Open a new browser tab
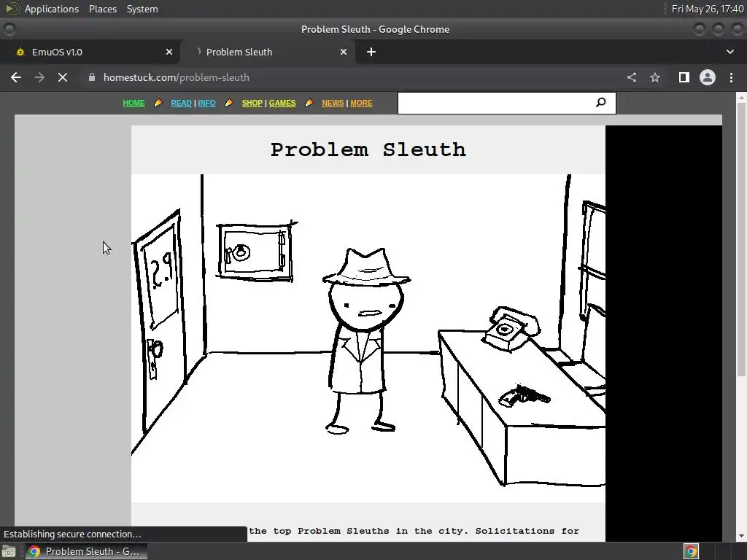Screen dimensions: 747x560 tap(371, 52)
